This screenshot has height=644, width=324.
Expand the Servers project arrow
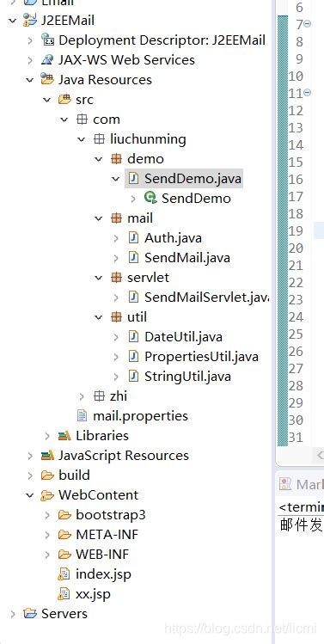(13, 614)
